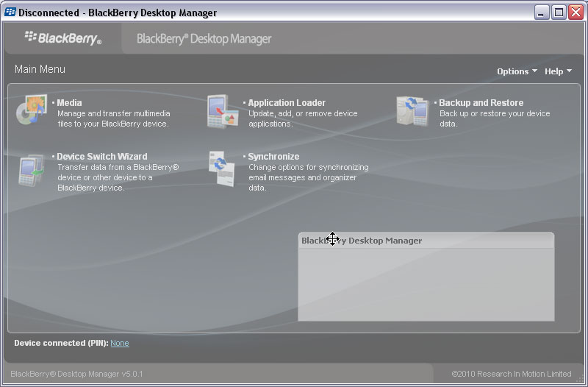Viewport: 588px width, 387px height.
Task: Open the Backup and Restore link
Action: [x=481, y=103]
